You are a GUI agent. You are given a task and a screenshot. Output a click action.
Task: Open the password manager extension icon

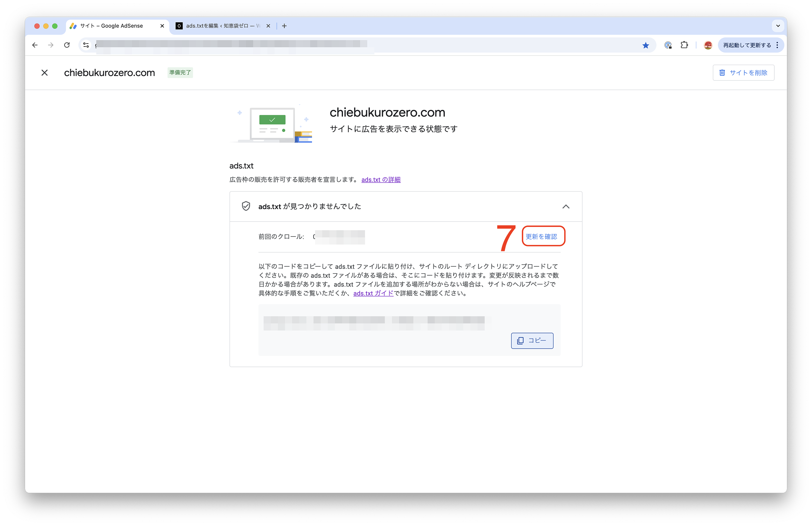[x=668, y=45]
